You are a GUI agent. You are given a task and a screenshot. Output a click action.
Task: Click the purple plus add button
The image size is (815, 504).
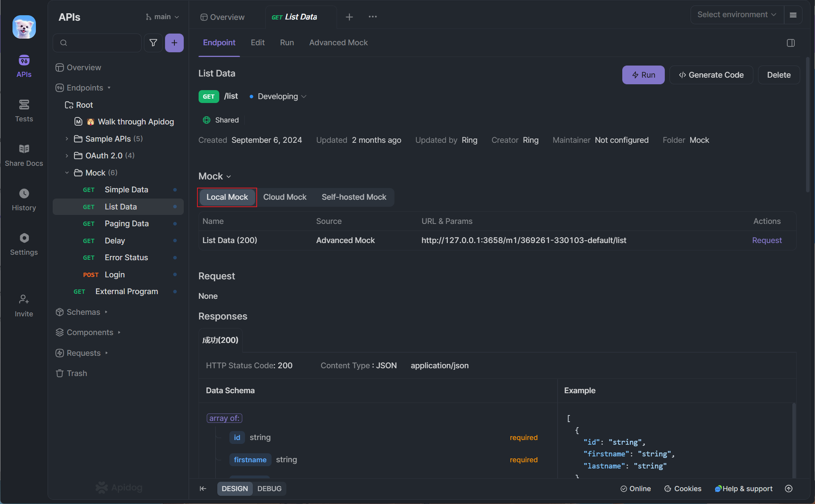tap(174, 43)
